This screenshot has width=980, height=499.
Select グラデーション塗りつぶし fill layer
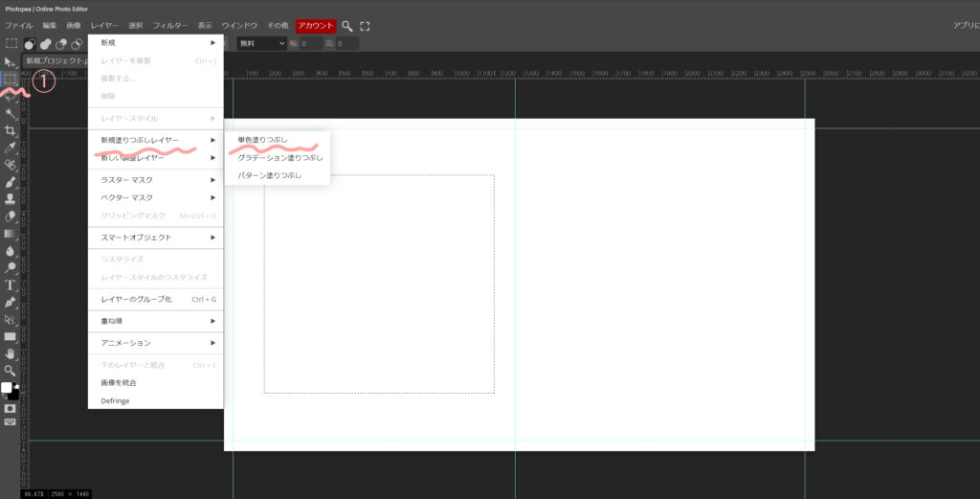(x=279, y=157)
